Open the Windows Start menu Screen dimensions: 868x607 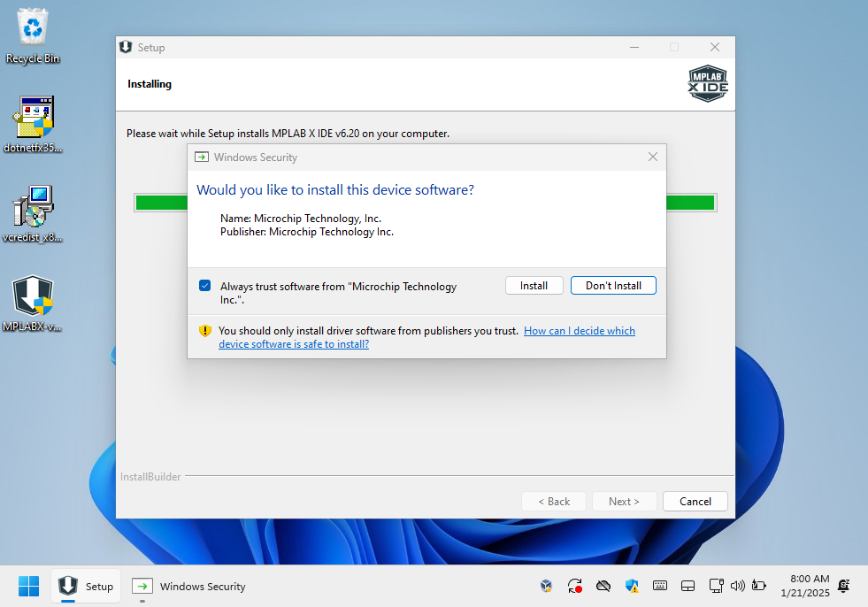coord(29,586)
